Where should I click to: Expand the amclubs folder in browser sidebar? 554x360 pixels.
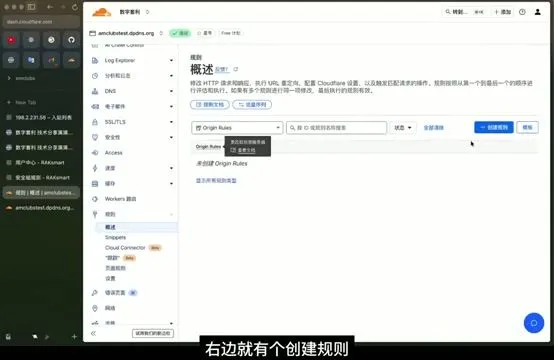tap(9, 78)
